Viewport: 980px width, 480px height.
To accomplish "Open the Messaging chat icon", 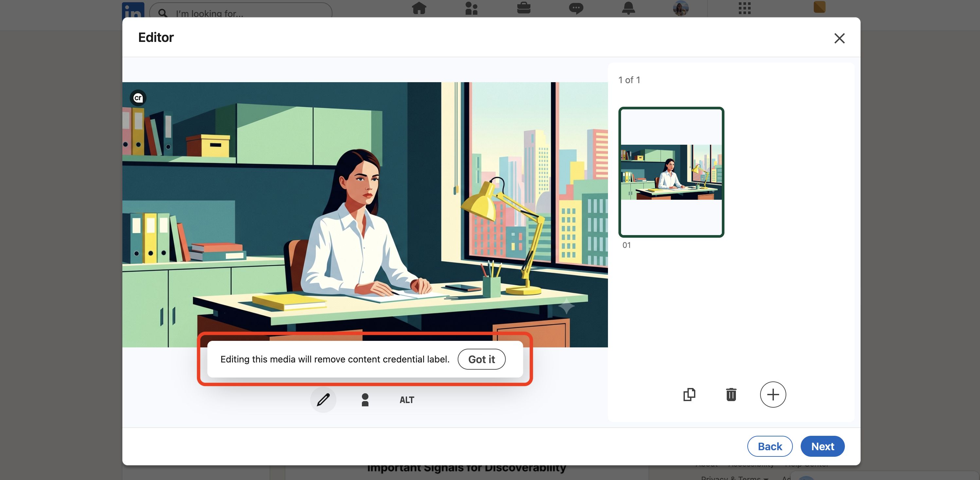I will 576,8.
